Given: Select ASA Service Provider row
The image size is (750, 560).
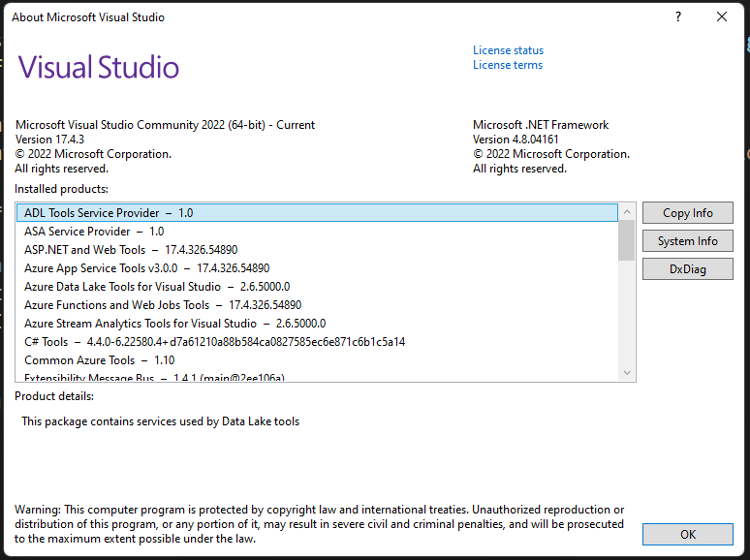Looking at the screenshot, I should (317, 232).
